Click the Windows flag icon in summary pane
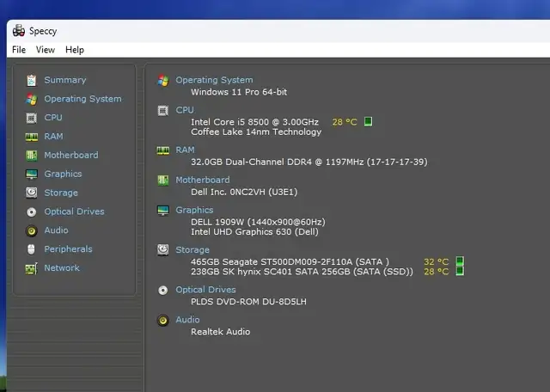The image size is (550, 392). pyautogui.click(x=162, y=80)
